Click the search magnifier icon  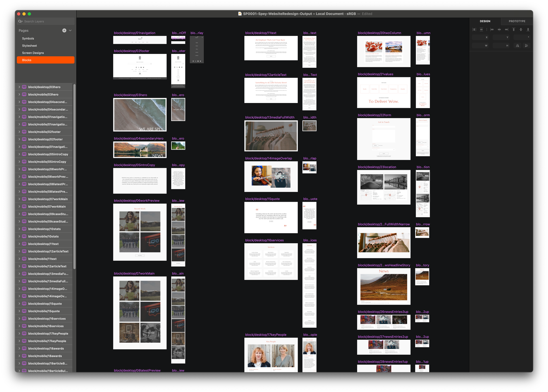coord(20,21)
